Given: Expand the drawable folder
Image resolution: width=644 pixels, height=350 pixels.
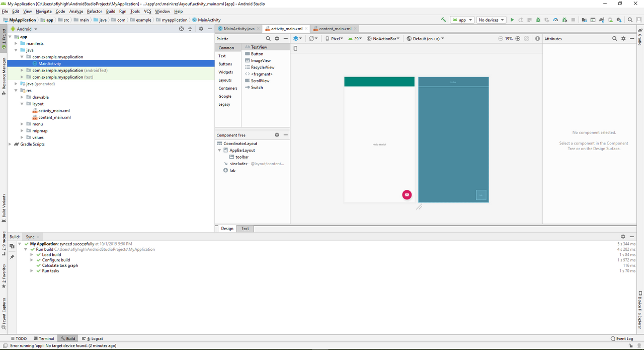Looking at the screenshot, I should (22, 97).
